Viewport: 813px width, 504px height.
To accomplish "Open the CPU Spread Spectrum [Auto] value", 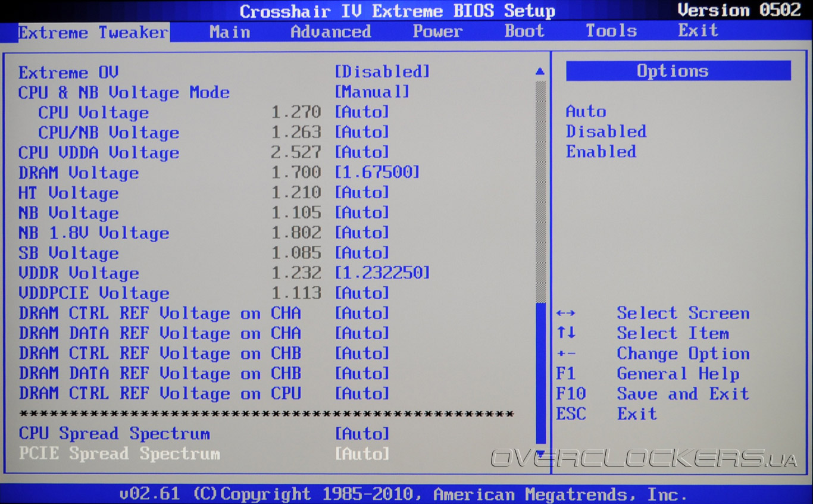I will [362, 434].
